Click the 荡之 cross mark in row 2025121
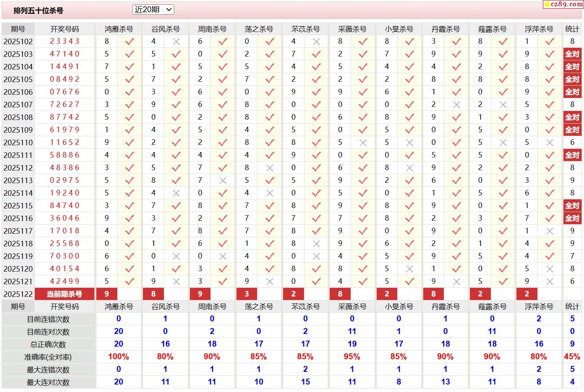The width and height of the screenshot is (584, 392). [270, 281]
